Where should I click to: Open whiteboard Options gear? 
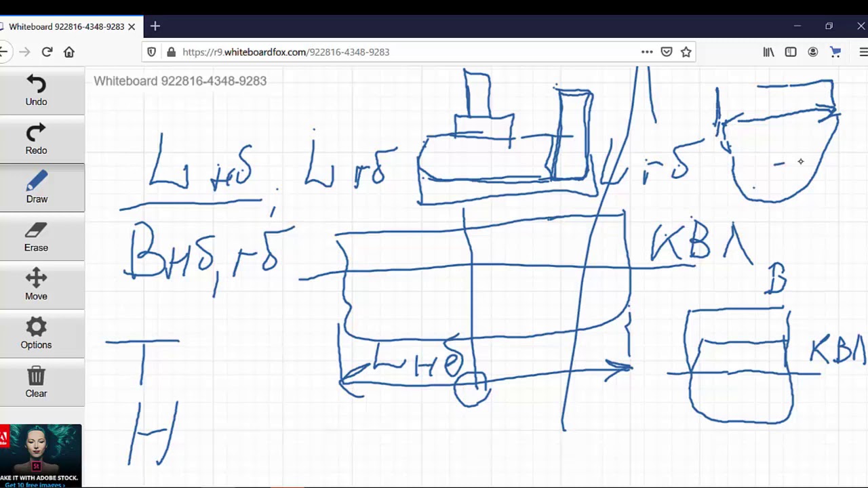37,334
